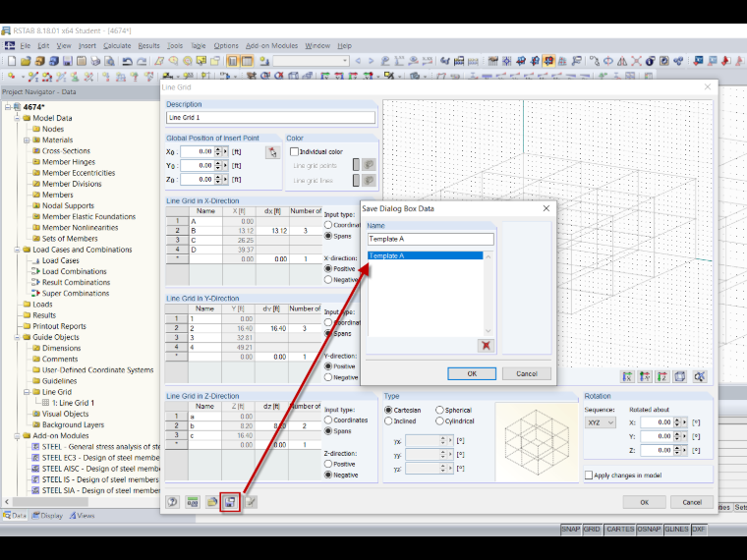This screenshot has height=560, width=747.
Task: Toggle the Table panel toolbar icon
Action: tap(247, 61)
